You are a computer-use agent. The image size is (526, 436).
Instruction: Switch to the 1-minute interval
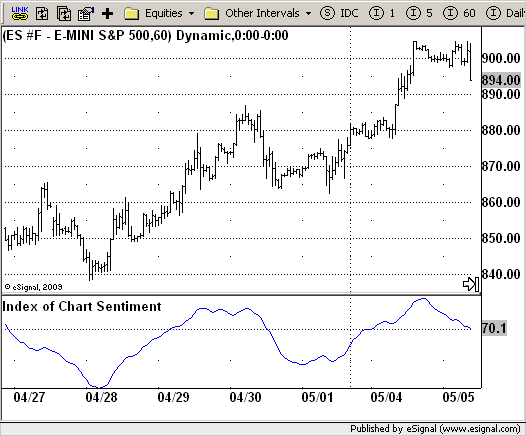(382, 13)
